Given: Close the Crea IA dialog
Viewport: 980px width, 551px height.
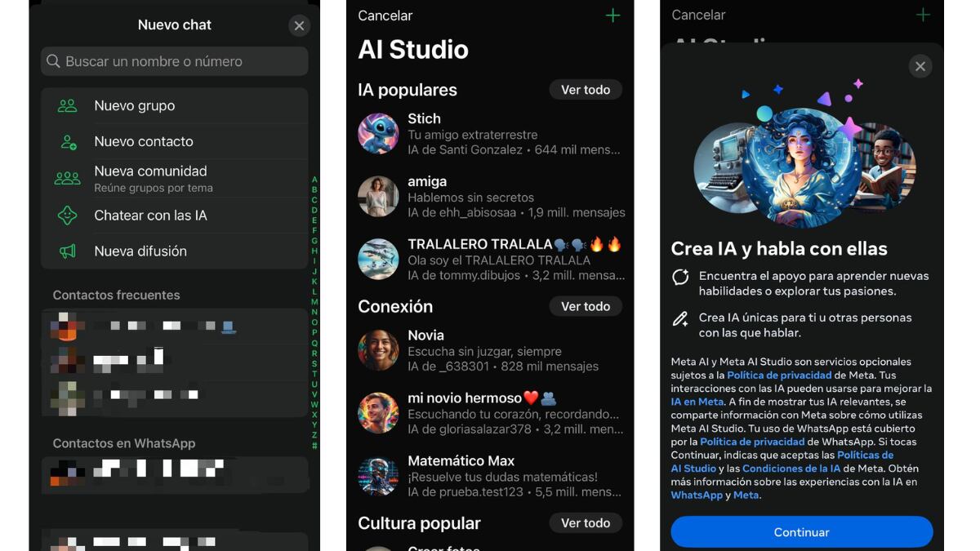Looking at the screenshot, I should 920,67.
